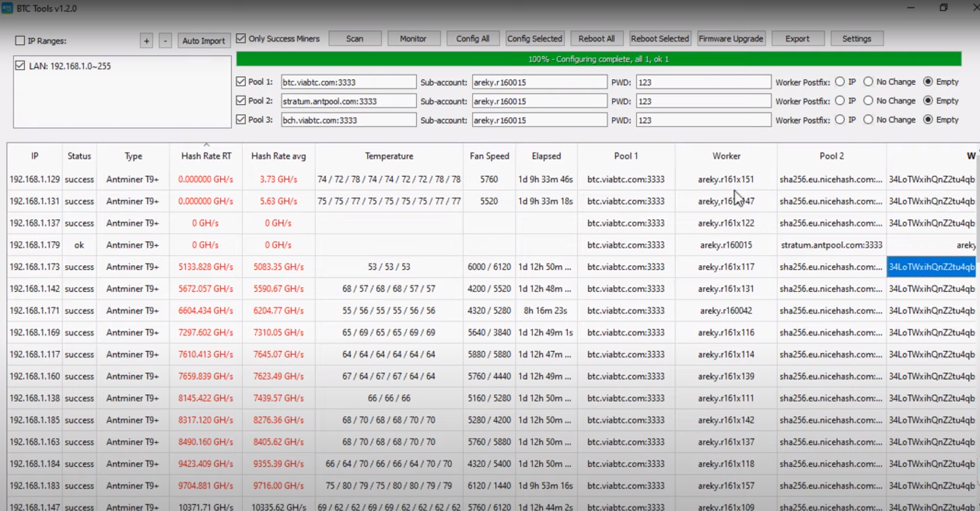The width and height of the screenshot is (980, 511).
Task: Click the BTC Tools app icon in title bar
Action: pos(7,8)
